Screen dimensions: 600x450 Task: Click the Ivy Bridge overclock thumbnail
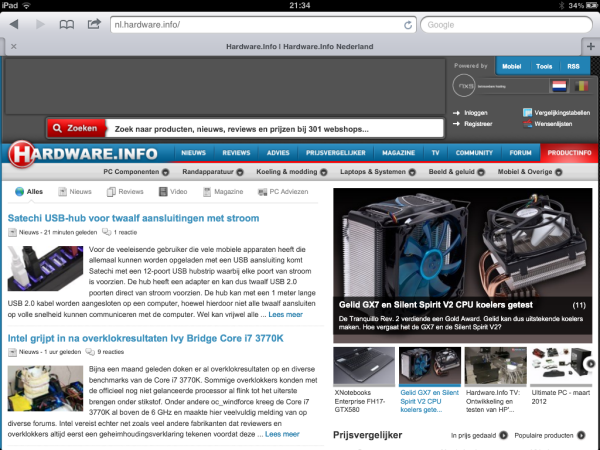click(45, 388)
